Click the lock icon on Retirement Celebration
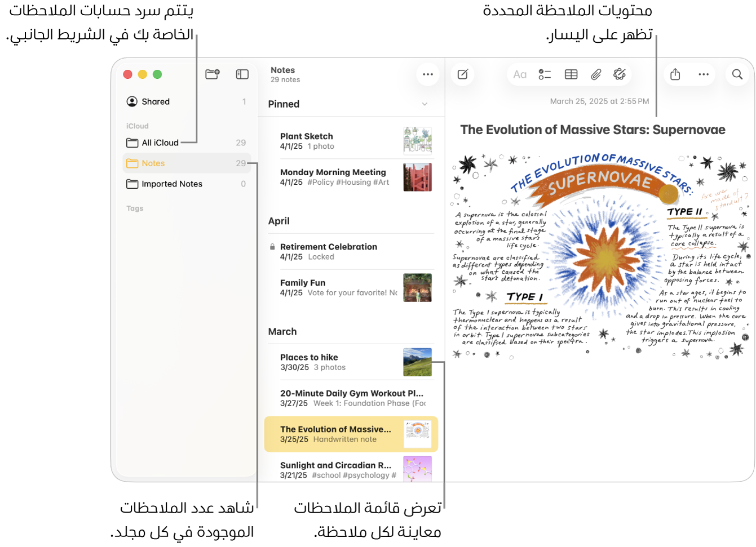 (272, 247)
